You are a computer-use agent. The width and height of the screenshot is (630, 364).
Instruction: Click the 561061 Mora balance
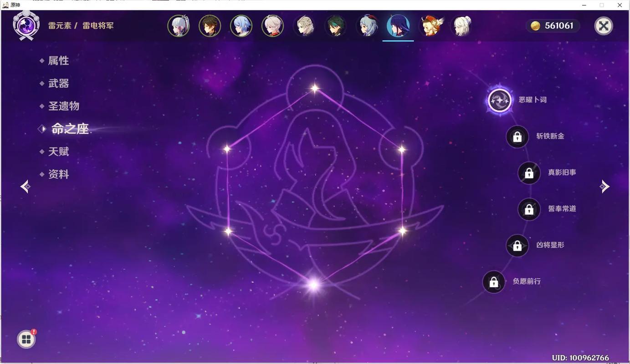tap(559, 26)
